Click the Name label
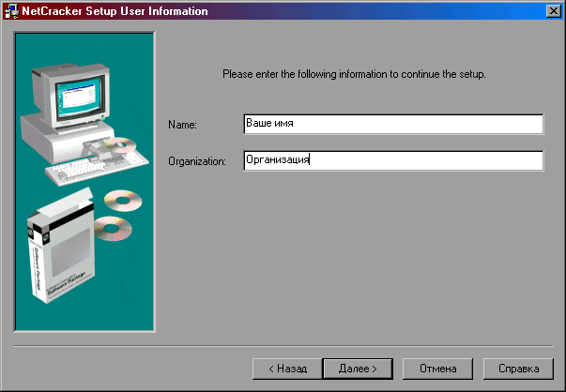The height and width of the screenshot is (392, 566). click(182, 125)
